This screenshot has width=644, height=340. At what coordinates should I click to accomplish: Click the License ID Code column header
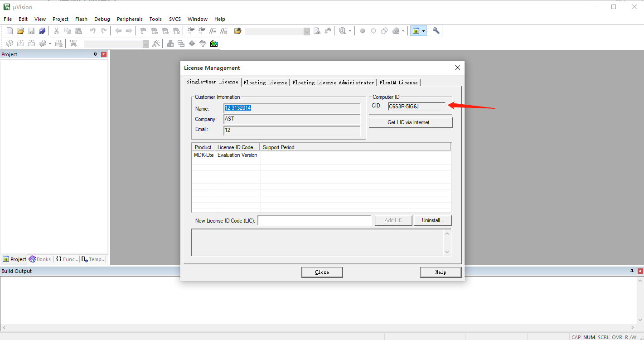[x=237, y=147]
